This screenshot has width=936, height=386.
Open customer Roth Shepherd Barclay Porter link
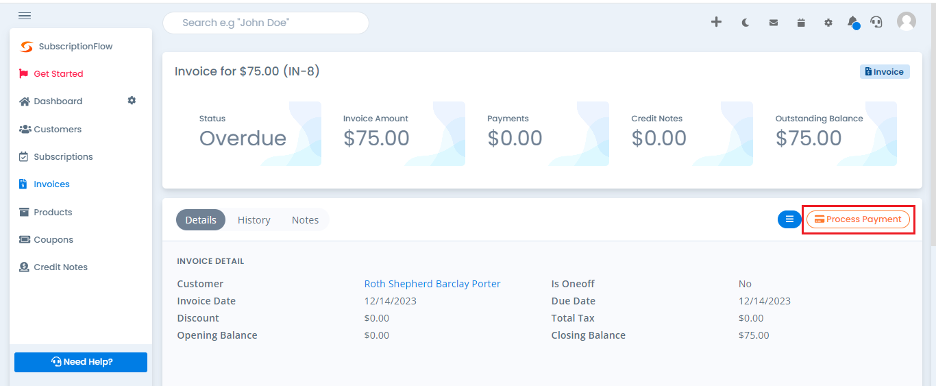click(432, 284)
